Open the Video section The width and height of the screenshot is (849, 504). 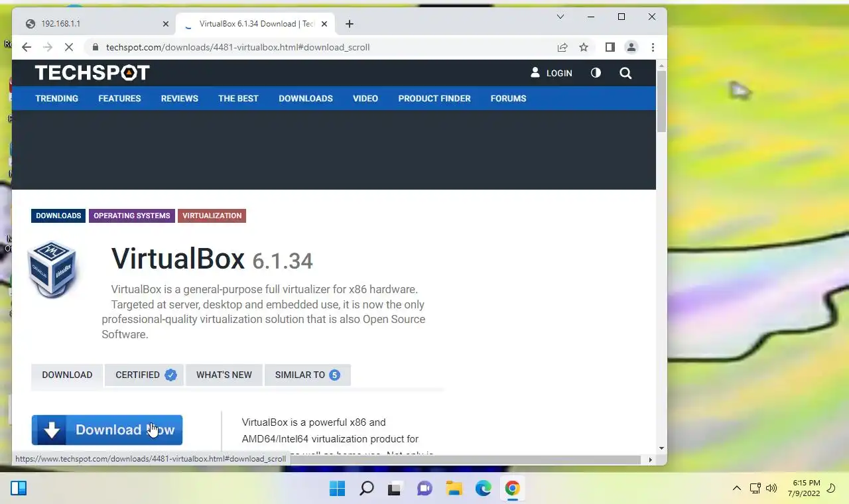coord(365,98)
